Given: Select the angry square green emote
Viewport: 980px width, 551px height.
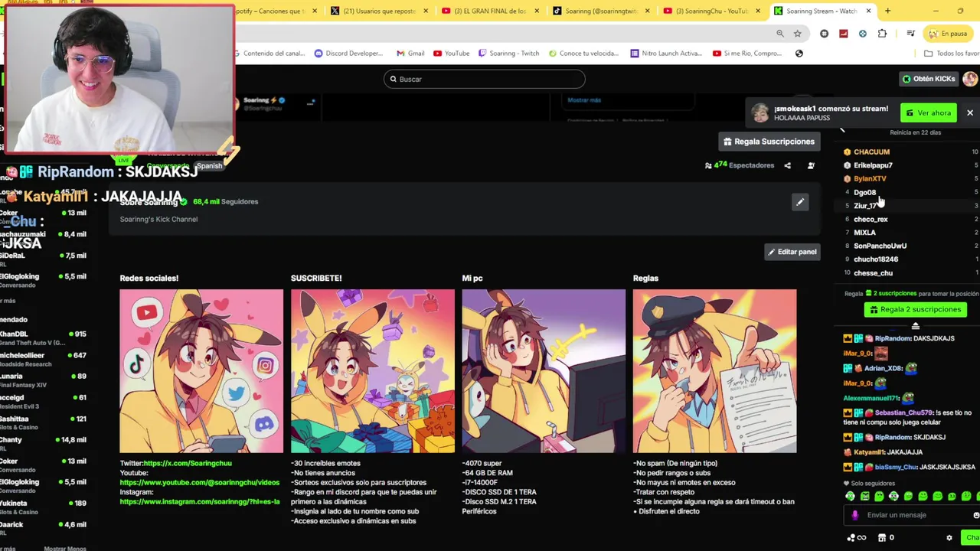Looking at the screenshot, I should [x=864, y=497].
